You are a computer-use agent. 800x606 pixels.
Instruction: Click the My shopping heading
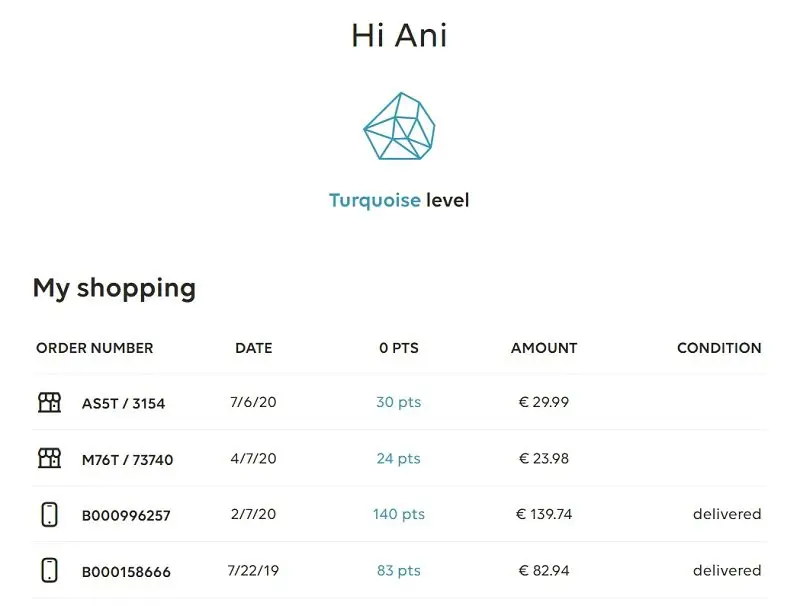(114, 288)
